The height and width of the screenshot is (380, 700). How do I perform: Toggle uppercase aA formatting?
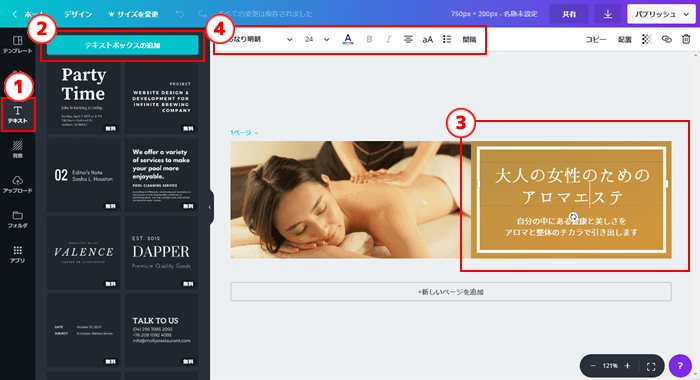[427, 39]
